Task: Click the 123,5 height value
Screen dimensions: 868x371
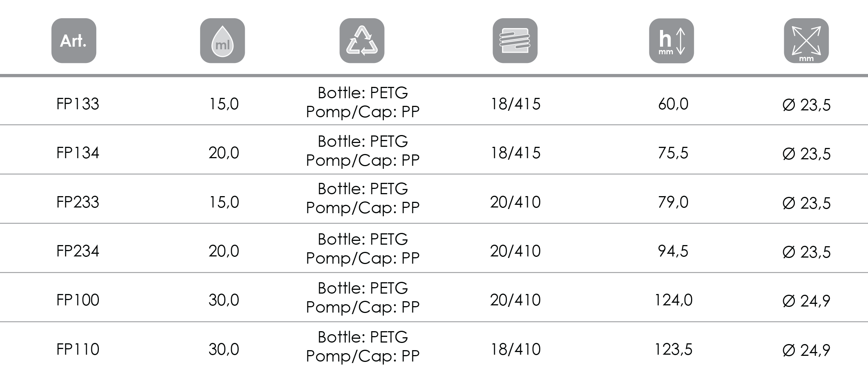Action: click(x=673, y=349)
